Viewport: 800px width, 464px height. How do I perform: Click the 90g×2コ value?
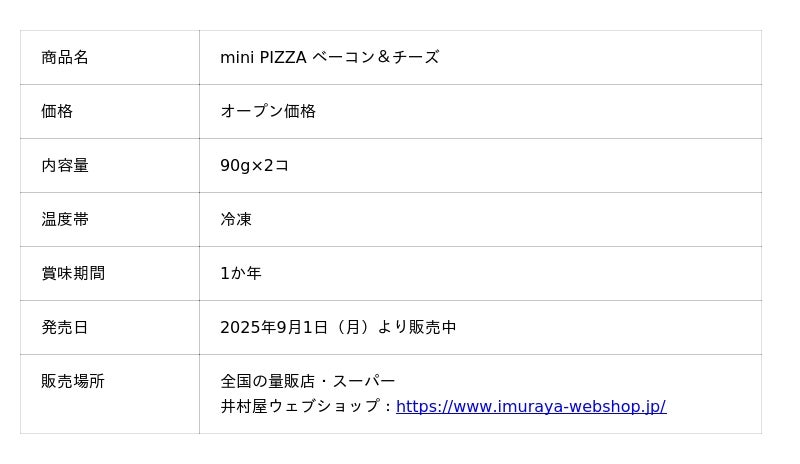254,165
